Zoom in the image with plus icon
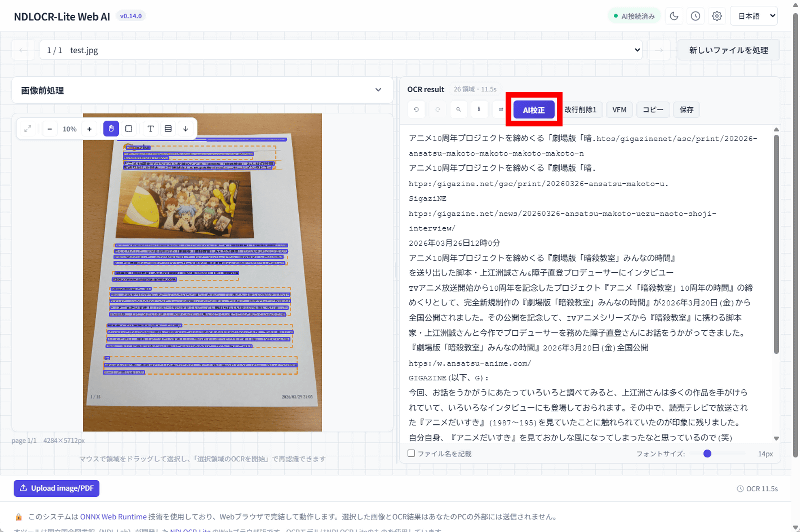The width and height of the screenshot is (800, 532). [89, 129]
